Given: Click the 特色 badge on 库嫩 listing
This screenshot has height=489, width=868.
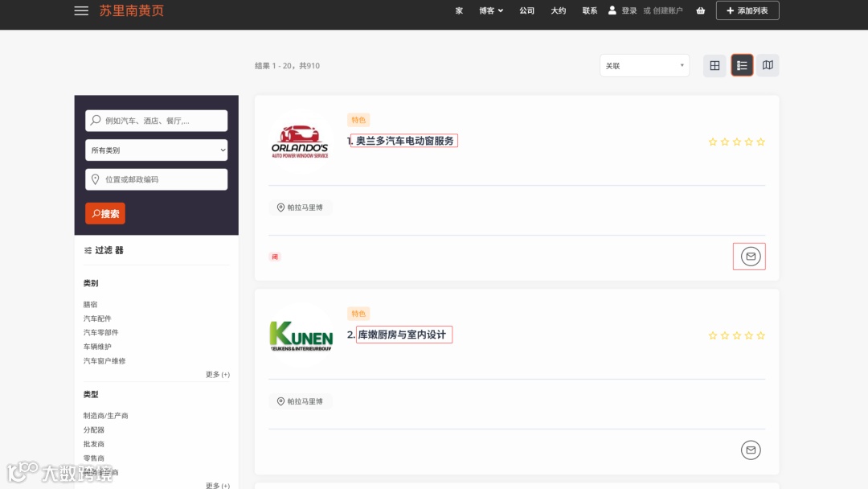Looking at the screenshot, I should coord(358,314).
